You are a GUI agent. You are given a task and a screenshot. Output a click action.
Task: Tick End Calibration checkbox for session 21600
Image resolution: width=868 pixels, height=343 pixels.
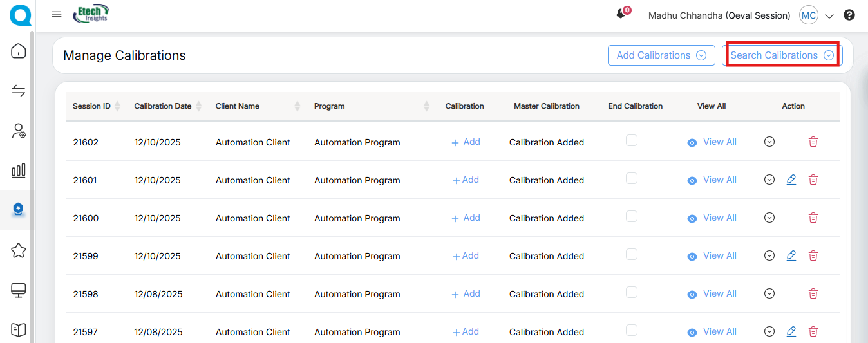632,216
